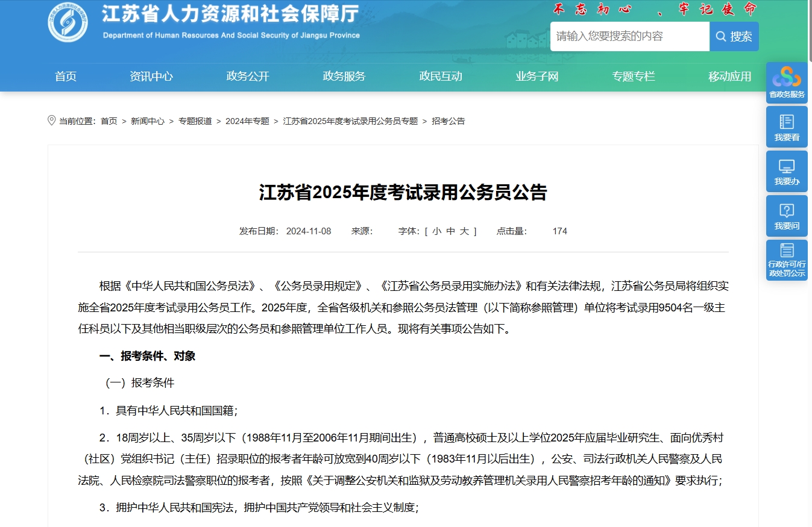Open the 我要办 sidebar shortcut
Image resolution: width=812 pixels, height=527 pixels.
click(787, 172)
